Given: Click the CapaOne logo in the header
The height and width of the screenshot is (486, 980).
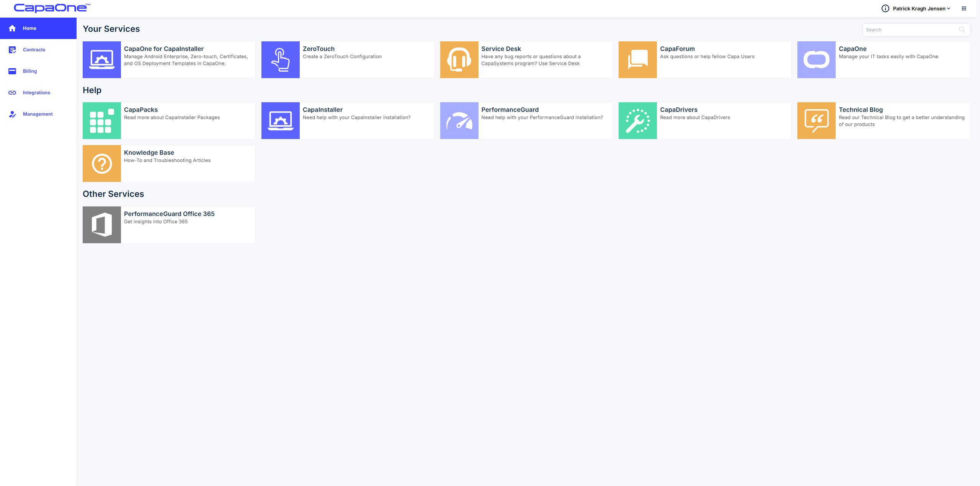Looking at the screenshot, I should (x=52, y=8).
